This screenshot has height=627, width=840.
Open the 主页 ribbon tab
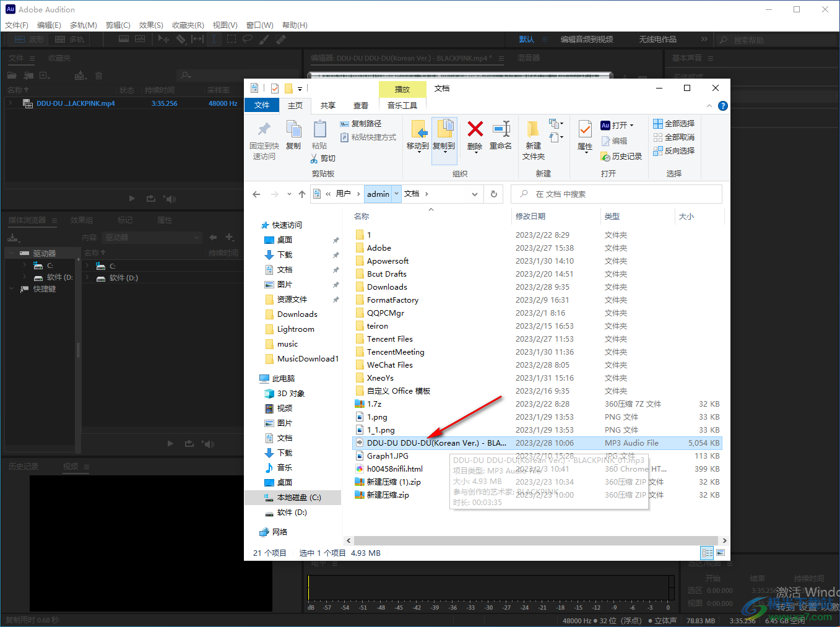[295, 105]
